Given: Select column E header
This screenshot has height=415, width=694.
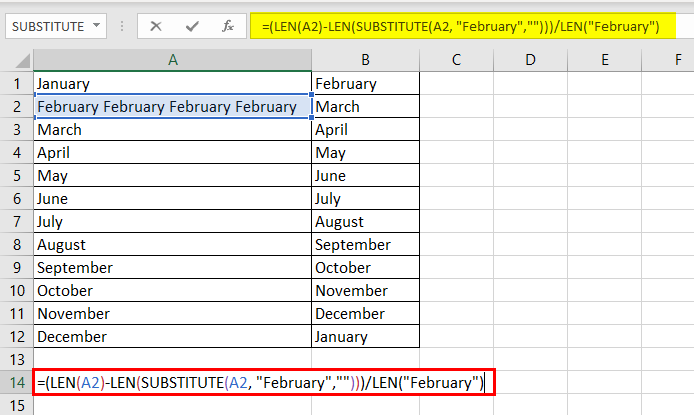Looking at the screenshot, I should tap(605, 60).
